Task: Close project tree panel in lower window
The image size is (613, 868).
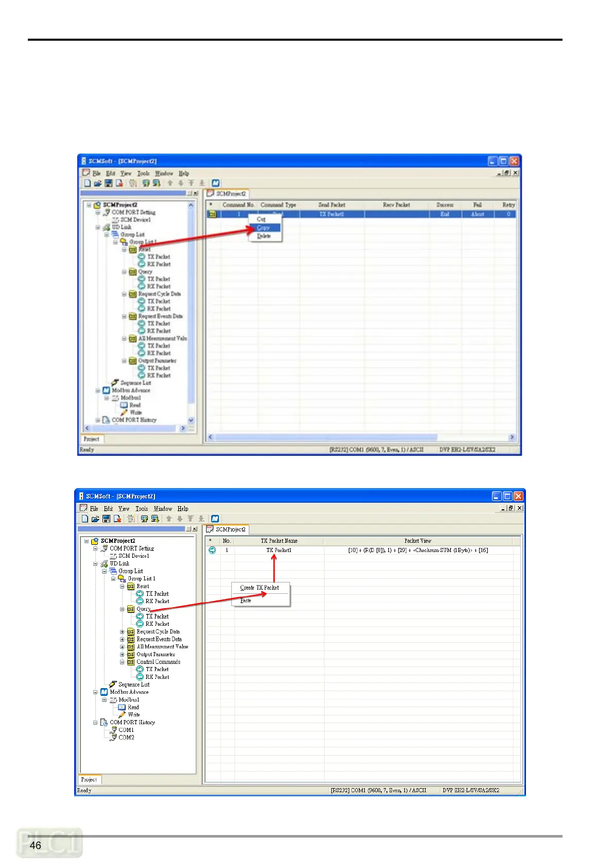Action: tap(194, 529)
